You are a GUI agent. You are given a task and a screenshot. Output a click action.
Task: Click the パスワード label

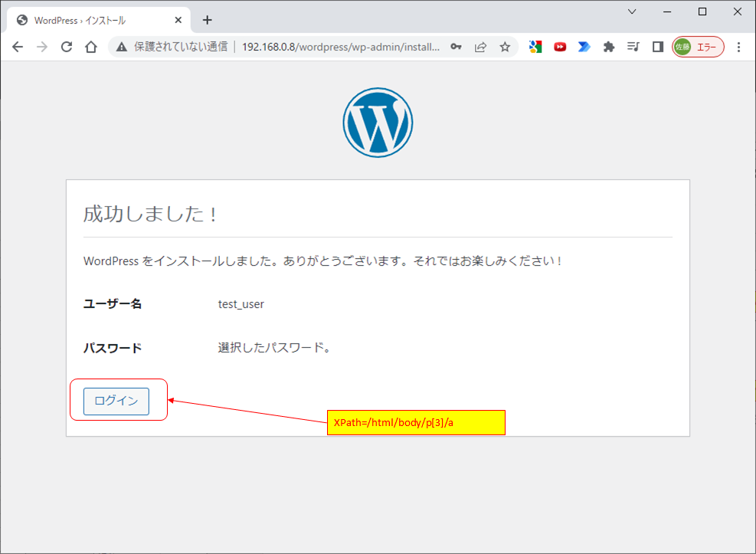point(113,348)
